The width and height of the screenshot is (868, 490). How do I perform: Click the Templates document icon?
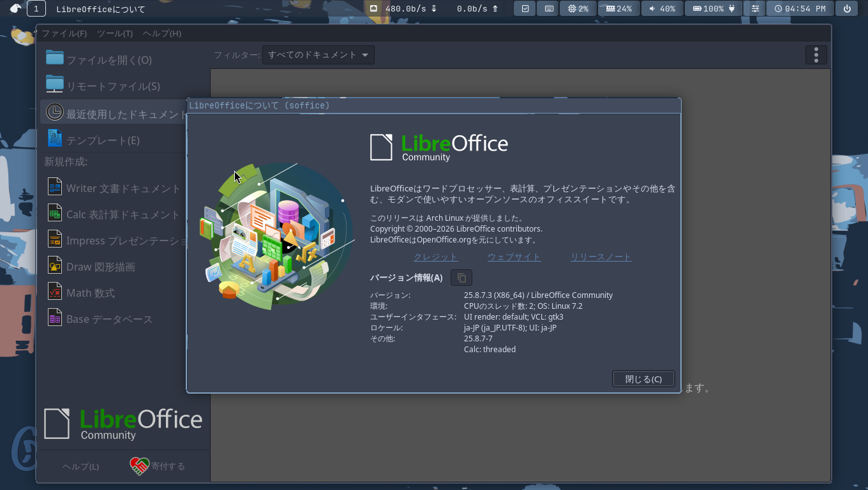point(55,138)
